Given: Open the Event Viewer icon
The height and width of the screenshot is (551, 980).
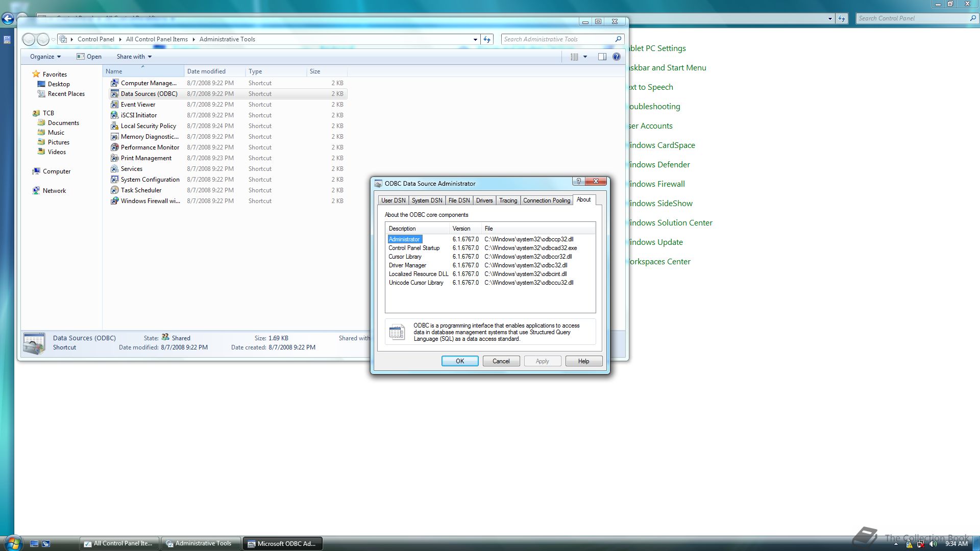Looking at the screenshot, I should click(115, 104).
